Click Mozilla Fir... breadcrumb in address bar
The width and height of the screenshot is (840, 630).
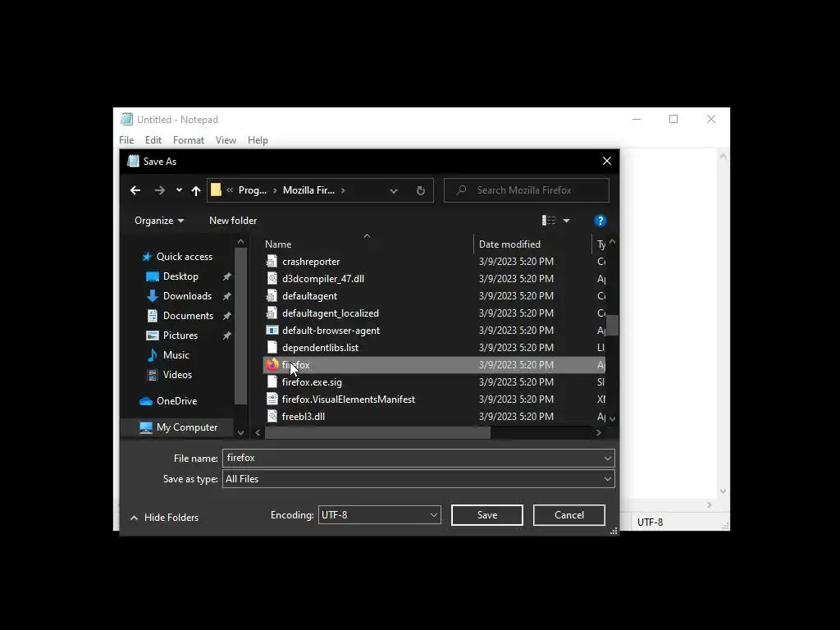tap(308, 190)
